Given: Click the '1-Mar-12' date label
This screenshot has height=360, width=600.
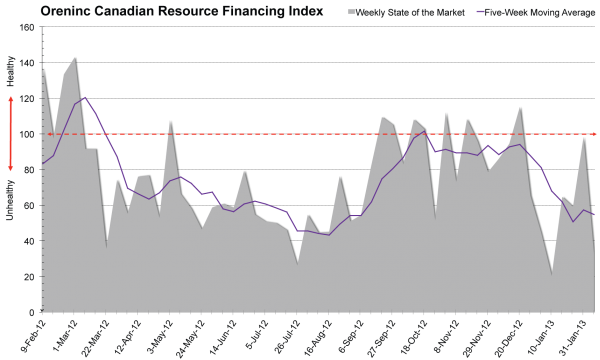Looking at the screenshot, I should [x=66, y=336].
